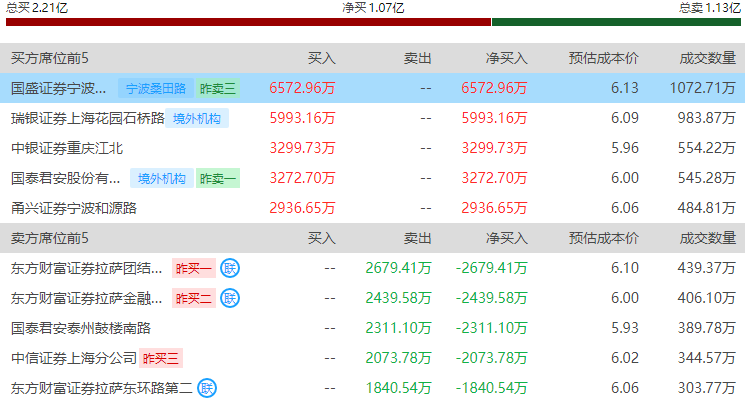The image size is (745, 401).
Task: Click 买入 column header in buyer table
Action: click(322, 58)
